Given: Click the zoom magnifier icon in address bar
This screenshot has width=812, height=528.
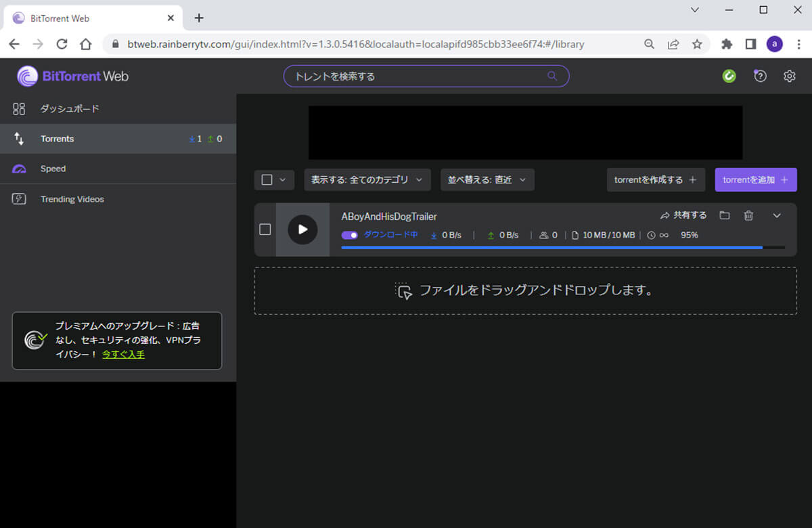Looking at the screenshot, I should tap(649, 44).
